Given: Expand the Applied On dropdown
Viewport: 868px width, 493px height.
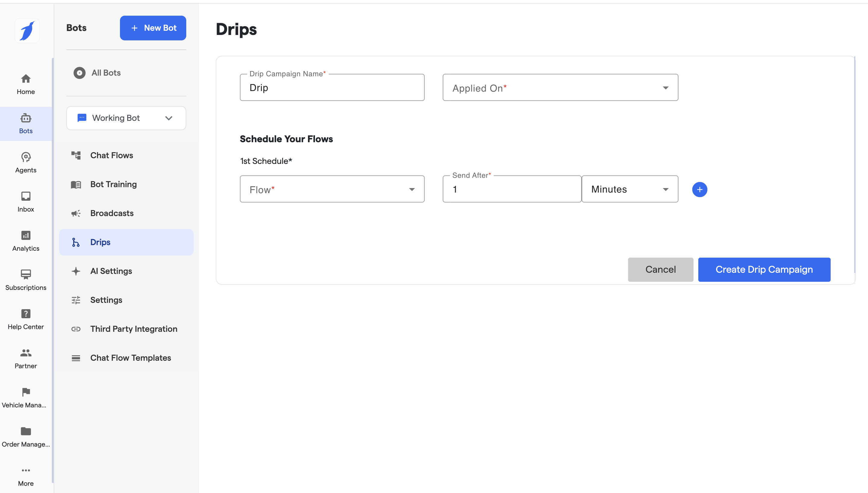Looking at the screenshot, I should tap(560, 88).
